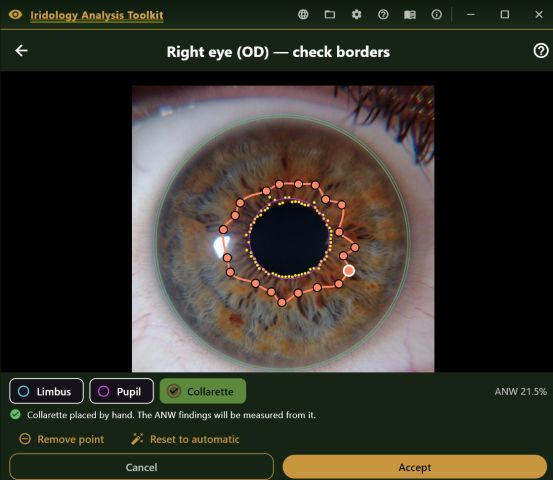Click the Iridology Analysis Toolkit title link
This screenshot has height=480, width=553.
click(97, 15)
